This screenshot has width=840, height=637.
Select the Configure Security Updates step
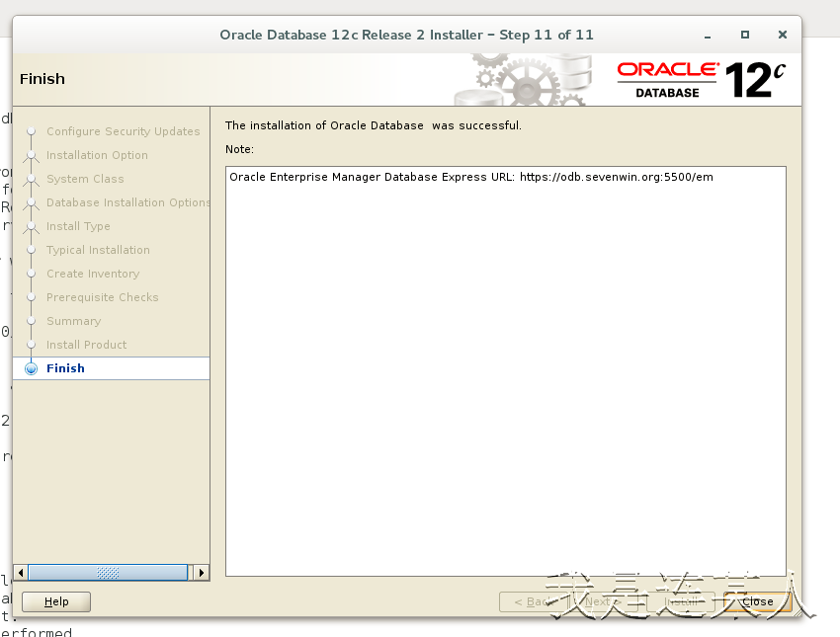coord(123,130)
